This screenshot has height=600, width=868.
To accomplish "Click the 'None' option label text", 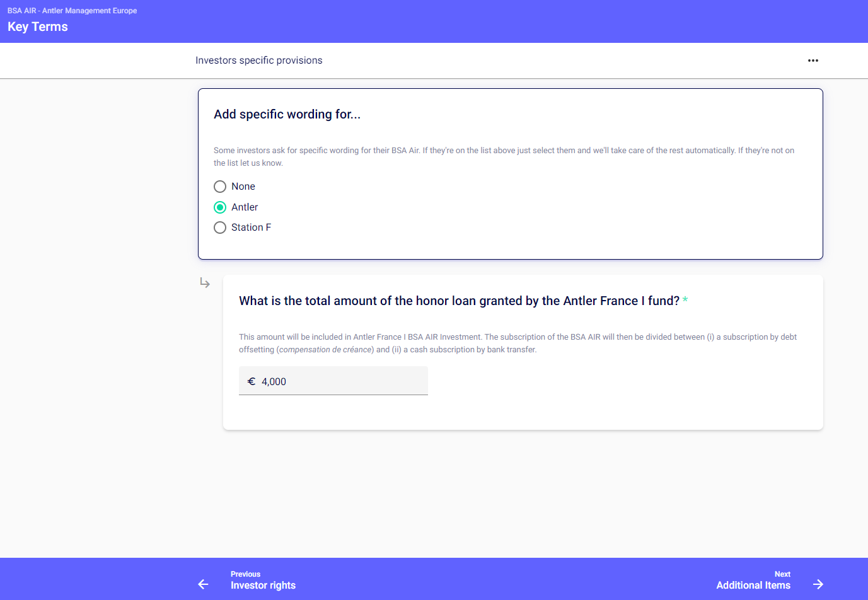I will (243, 187).
